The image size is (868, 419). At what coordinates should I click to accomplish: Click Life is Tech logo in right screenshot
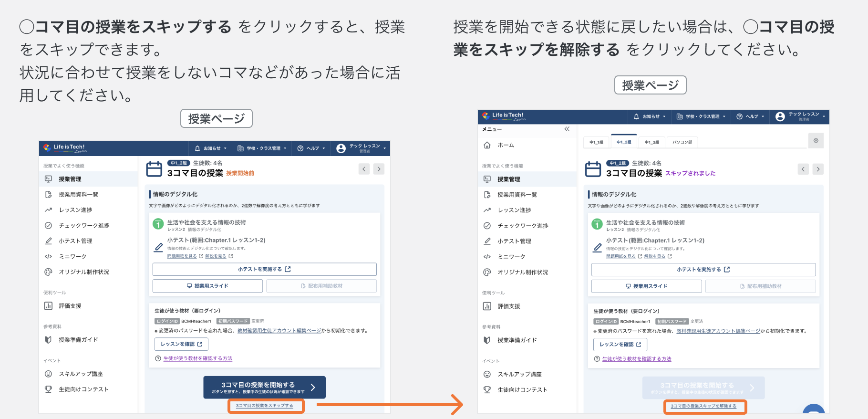pos(504,116)
